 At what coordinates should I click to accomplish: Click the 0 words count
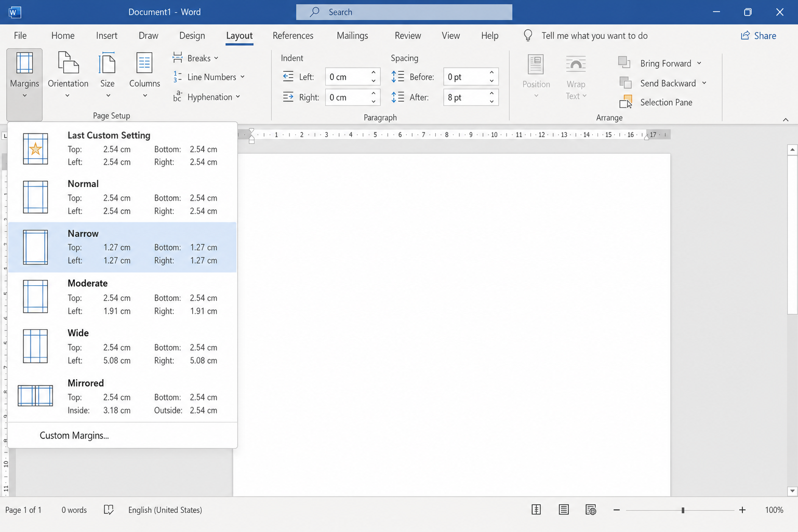coord(74,510)
